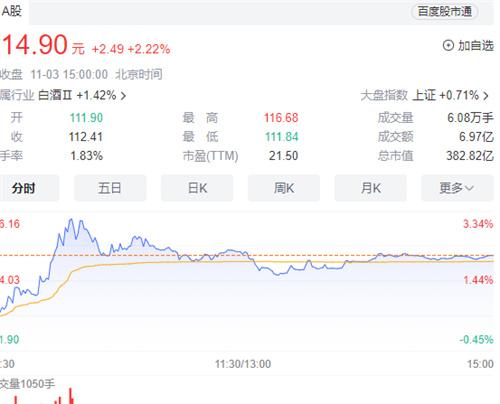Show the 日K candlestick chart
500x404 pixels.
pyautogui.click(x=197, y=188)
